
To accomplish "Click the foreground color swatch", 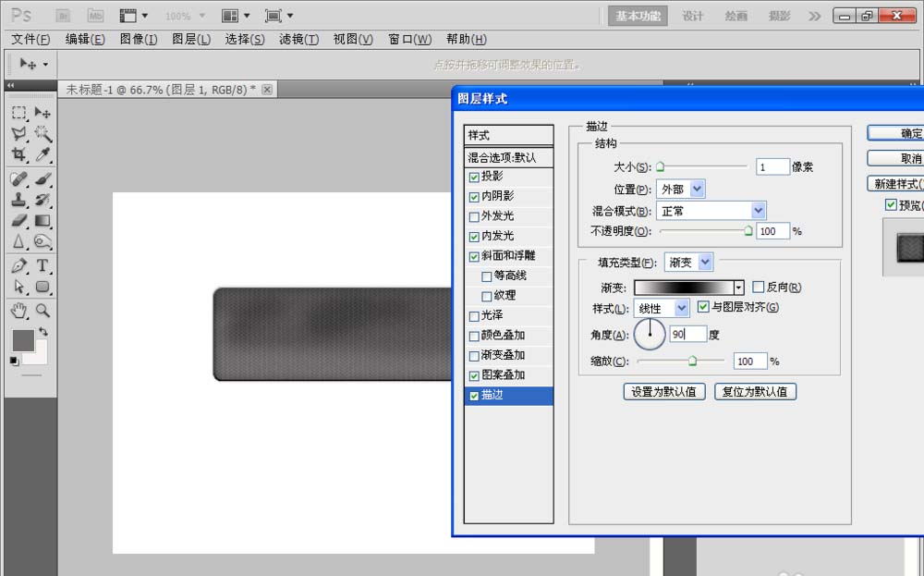I will coord(23,339).
